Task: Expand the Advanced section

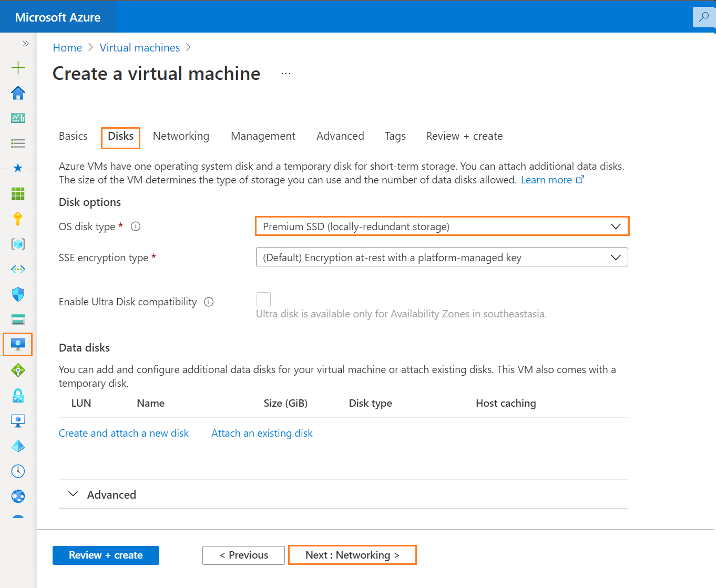Action: pos(102,494)
